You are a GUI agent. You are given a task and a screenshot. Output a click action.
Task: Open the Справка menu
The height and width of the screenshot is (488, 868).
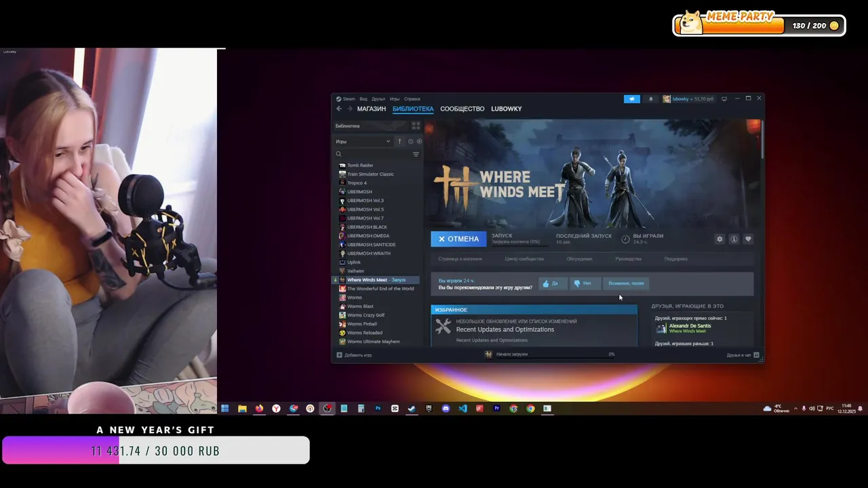pos(412,99)
